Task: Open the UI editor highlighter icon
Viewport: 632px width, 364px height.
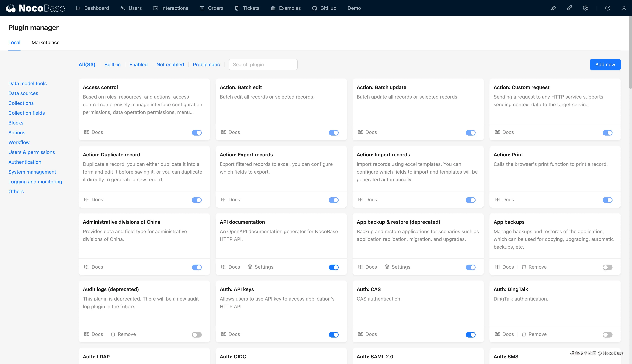Action: (x=553, y=8)
